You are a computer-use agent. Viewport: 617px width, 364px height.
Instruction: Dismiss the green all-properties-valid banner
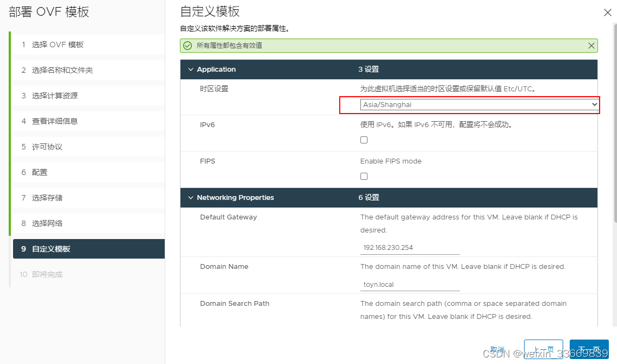click(591, 46)
